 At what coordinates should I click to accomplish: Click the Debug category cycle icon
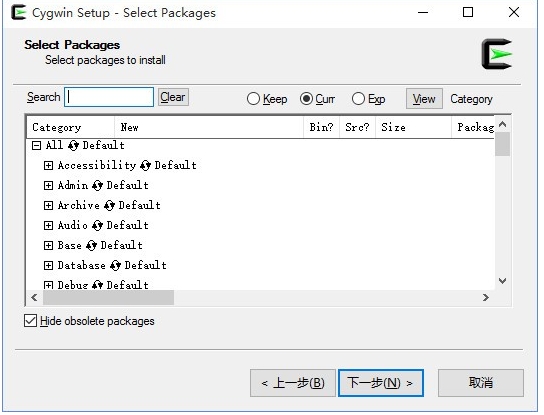tap(97, 285)
